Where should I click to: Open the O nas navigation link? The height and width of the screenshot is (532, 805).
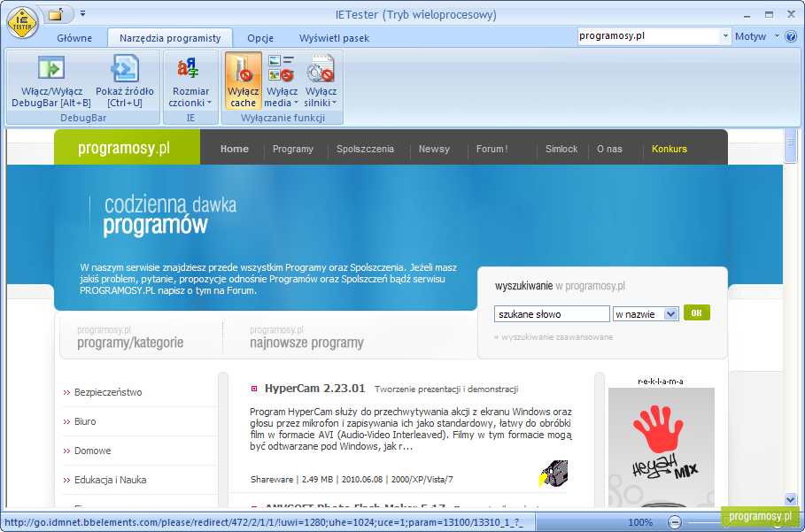(x=609, y=149)
